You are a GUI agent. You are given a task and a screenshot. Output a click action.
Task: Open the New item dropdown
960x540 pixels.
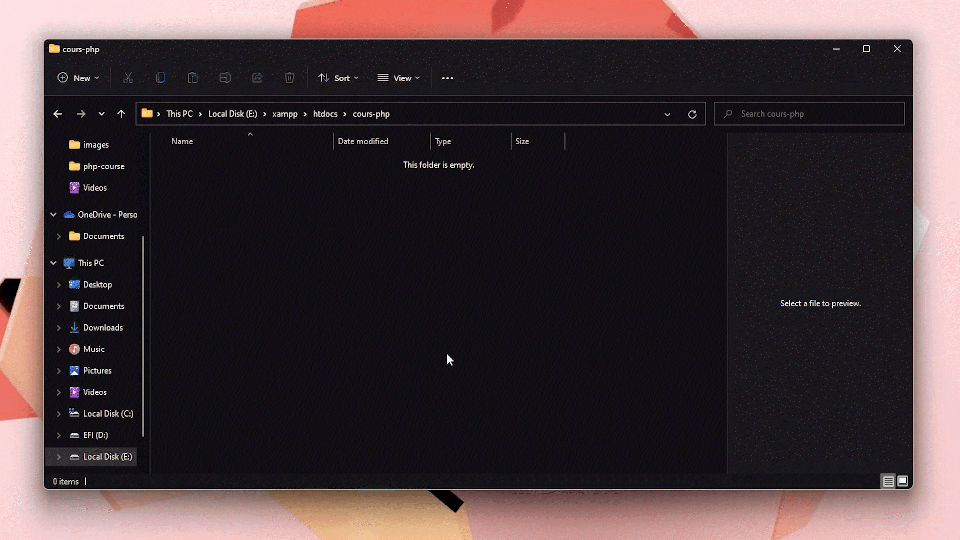click(x=78, y=78)
